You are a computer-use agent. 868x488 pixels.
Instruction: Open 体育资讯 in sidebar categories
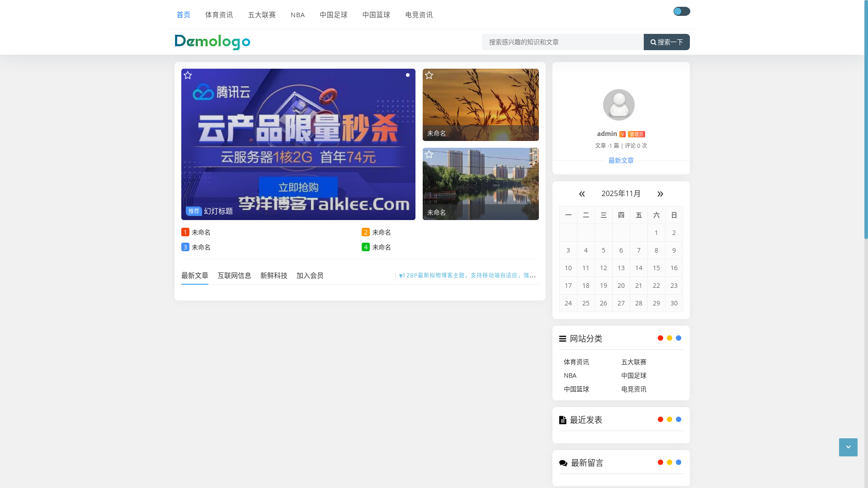coord(576,362)
